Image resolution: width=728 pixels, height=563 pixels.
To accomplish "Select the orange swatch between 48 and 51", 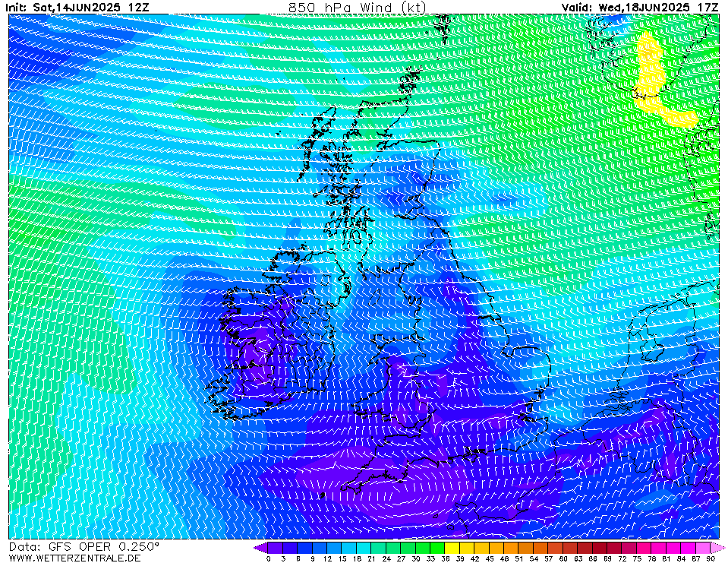I will click(511, 548).
